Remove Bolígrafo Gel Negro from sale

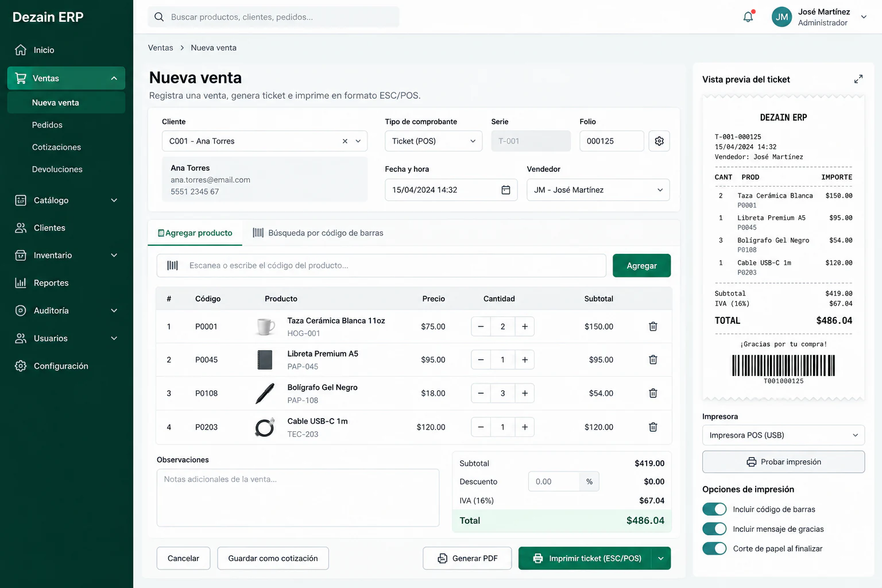point(653,393)
